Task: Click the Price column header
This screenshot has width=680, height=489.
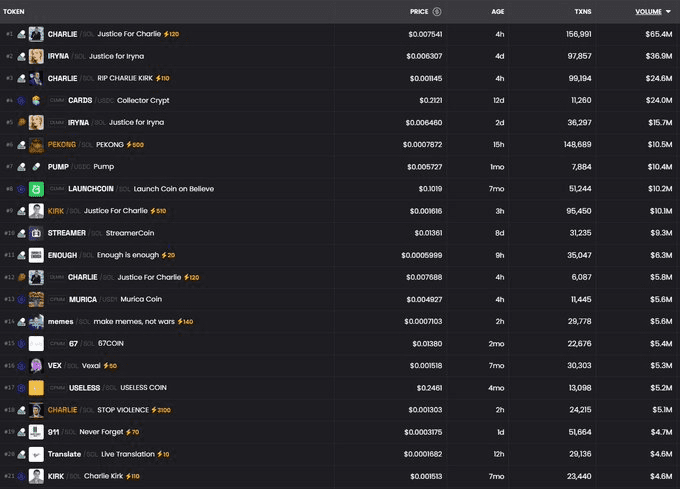Action: (x=419, y=12)
